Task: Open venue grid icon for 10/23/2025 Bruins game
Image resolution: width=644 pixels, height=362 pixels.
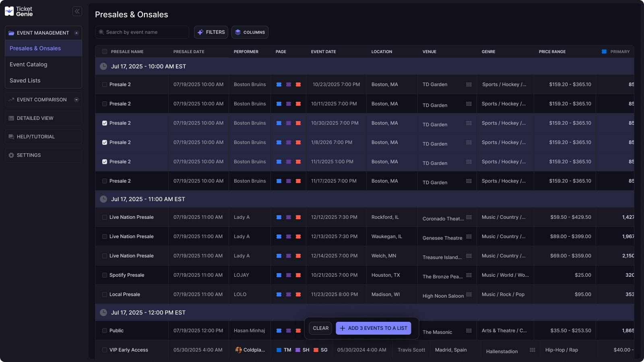Action: (x=469, y=84)
